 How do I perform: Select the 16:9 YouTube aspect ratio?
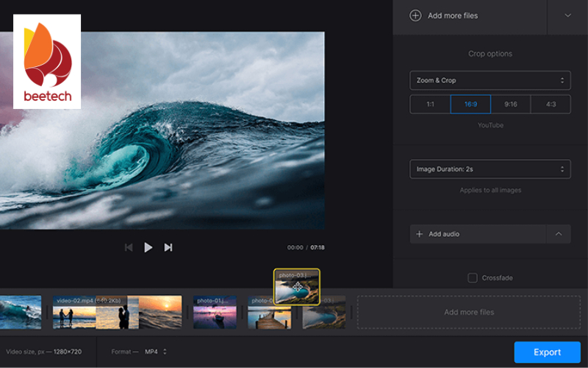point(470,105)
